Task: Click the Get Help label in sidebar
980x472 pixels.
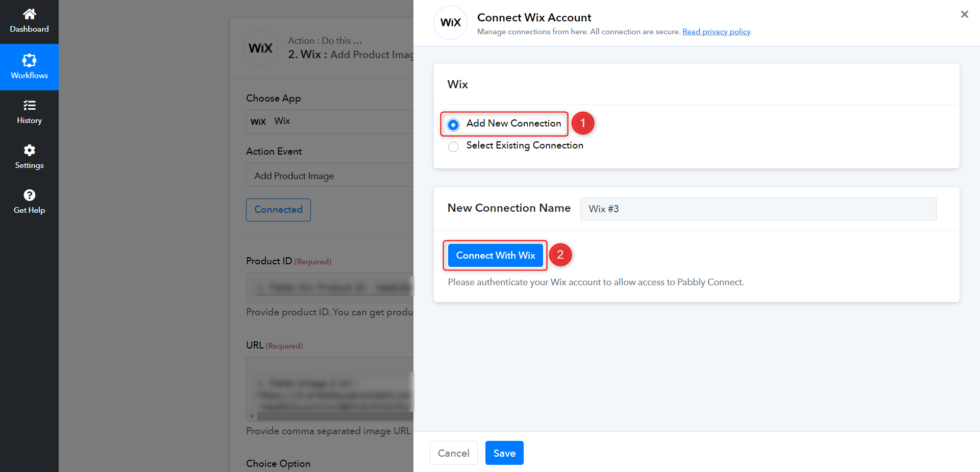Action: point(29,210)
